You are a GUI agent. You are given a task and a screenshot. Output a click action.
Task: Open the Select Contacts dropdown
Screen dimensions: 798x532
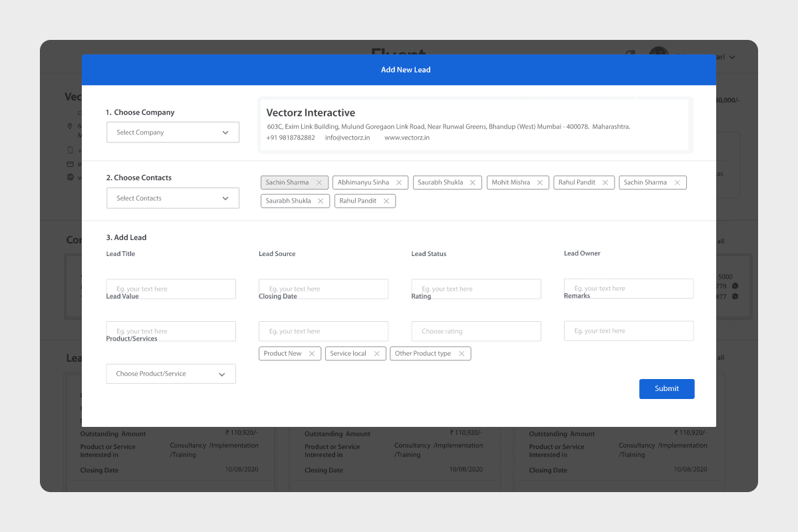[x=173, y=198]
